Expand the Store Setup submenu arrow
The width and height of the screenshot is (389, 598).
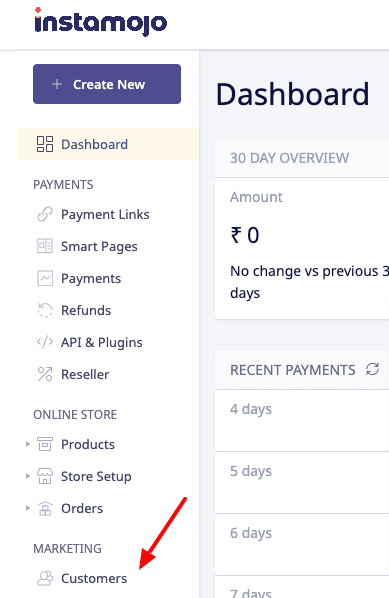coord(27,476)
